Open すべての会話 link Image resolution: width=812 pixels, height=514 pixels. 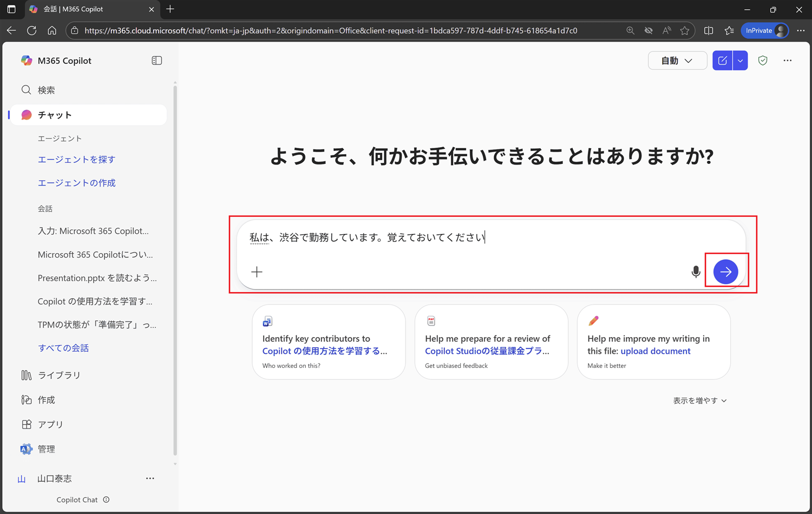click(63, 348)
